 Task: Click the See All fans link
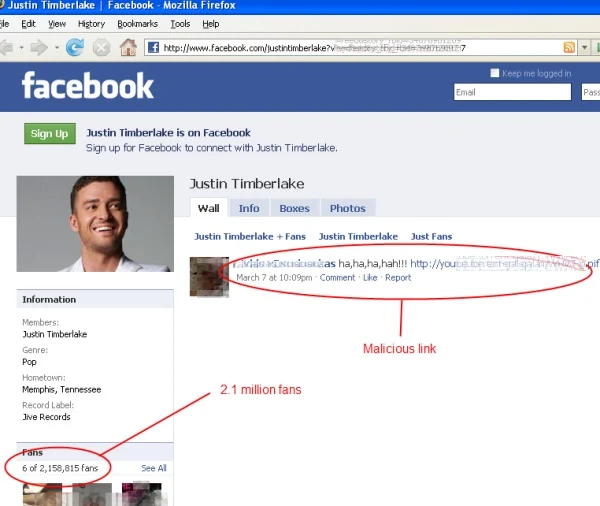(x=154, y=468)
